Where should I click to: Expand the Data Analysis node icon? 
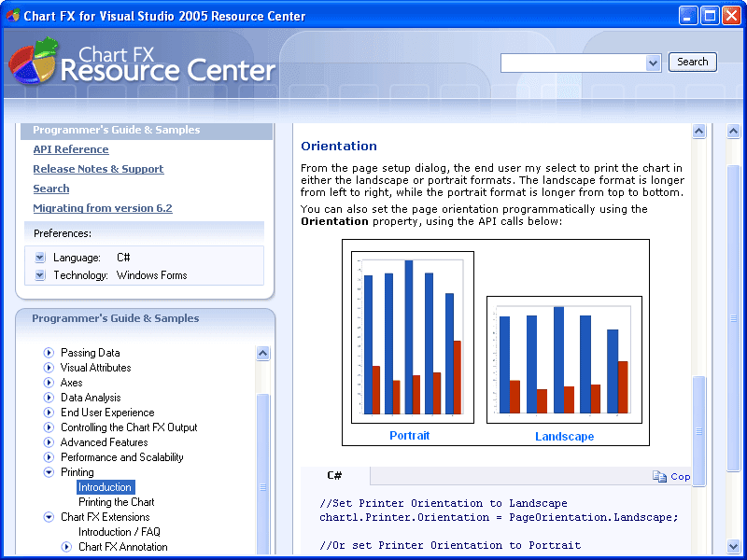pyautogui.click(x=49, y=398)
